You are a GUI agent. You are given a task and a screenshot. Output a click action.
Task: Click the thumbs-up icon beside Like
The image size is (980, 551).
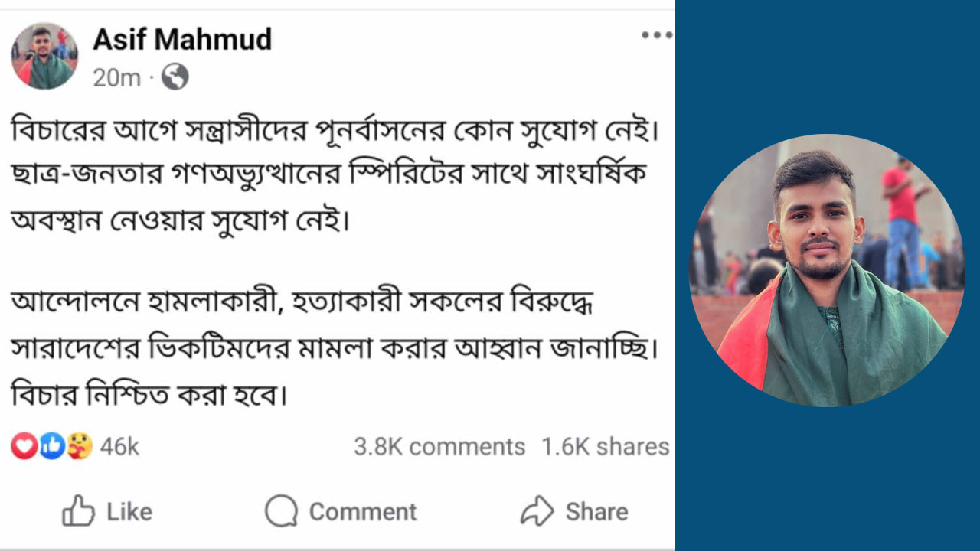pos(78,511)
